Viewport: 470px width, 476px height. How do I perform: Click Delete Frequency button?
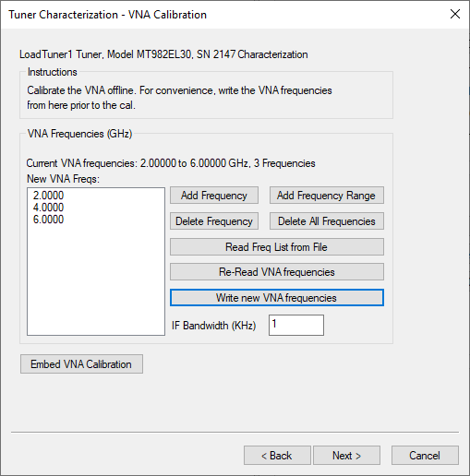(214, 221)
